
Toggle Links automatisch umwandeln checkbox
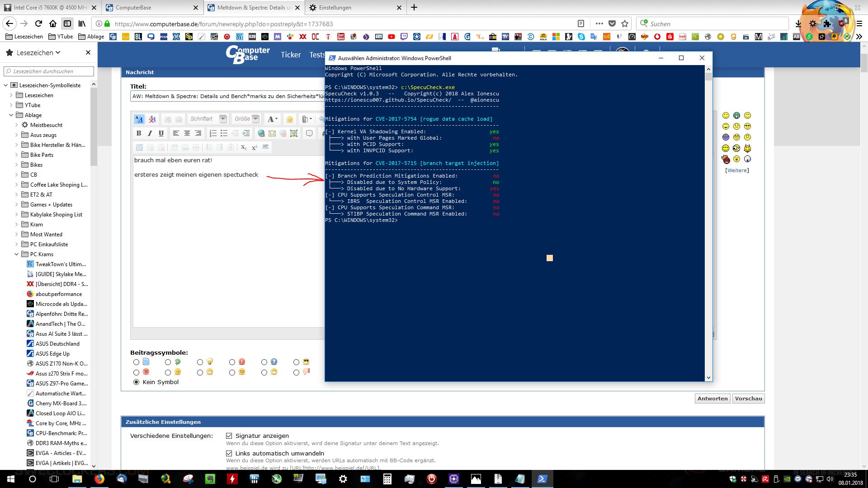click(x=229, y=454)
